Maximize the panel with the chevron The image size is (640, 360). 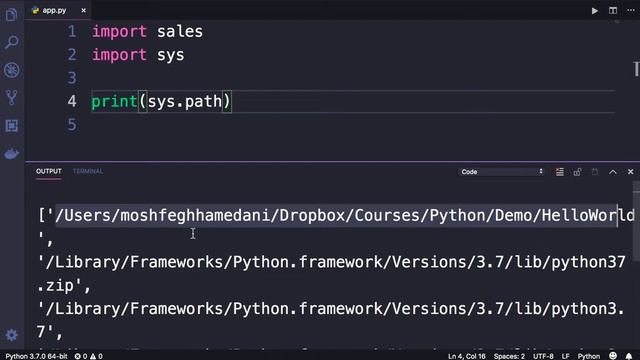pos(613,172)
